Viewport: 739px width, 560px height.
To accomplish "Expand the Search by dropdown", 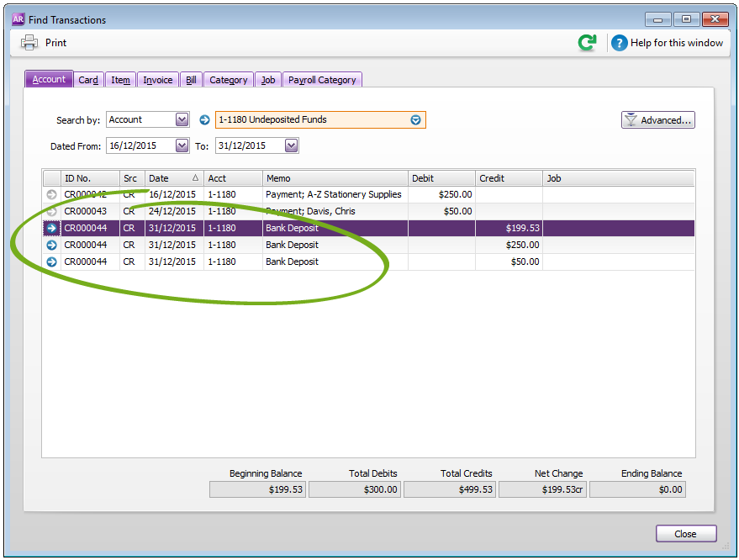I will point(182,120).
